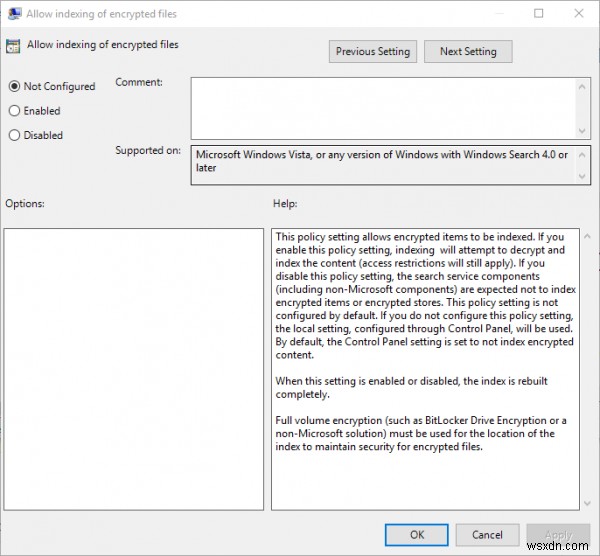The height and width of the screenshot is (556, 600).
Task: Click the Help description text area
Action: 425,369
